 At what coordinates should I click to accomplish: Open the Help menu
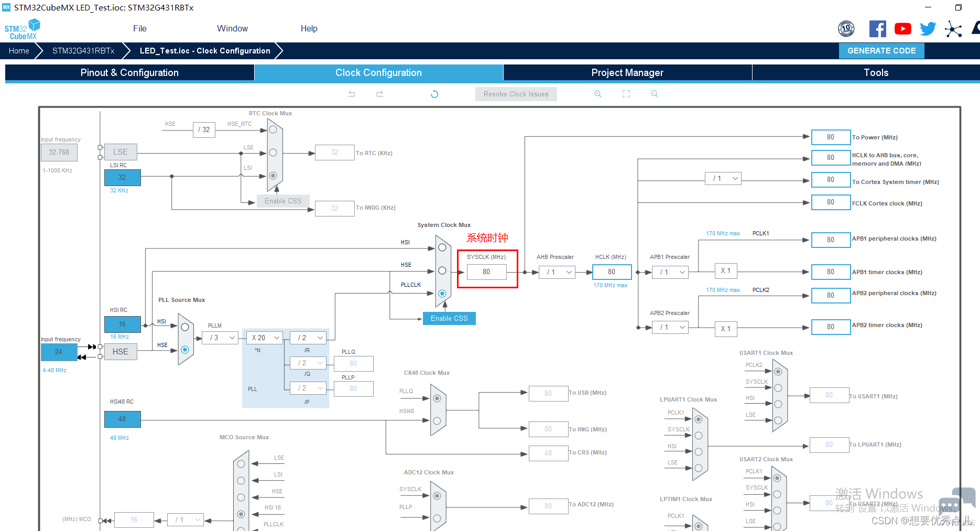coord(309,29)
